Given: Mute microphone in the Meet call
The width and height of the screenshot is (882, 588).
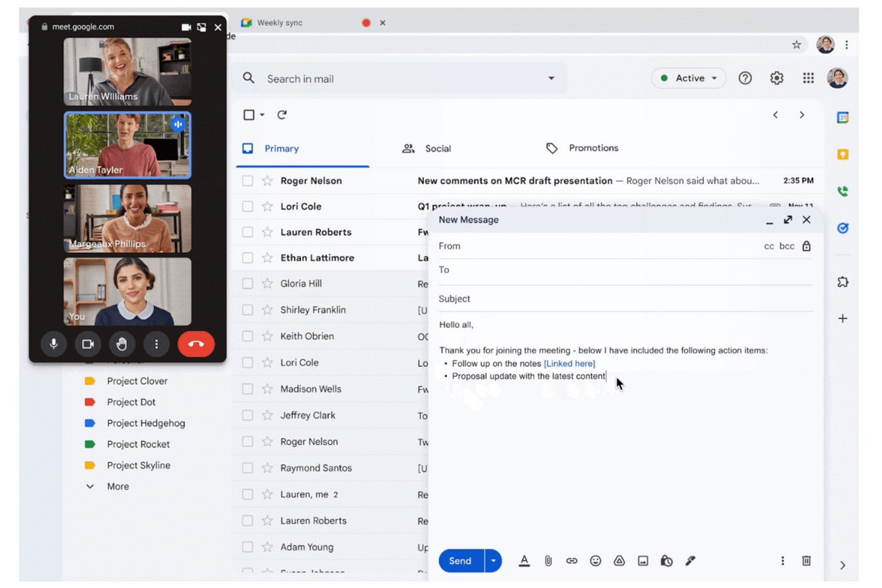Looking at the screenshot, I should 53,344.
